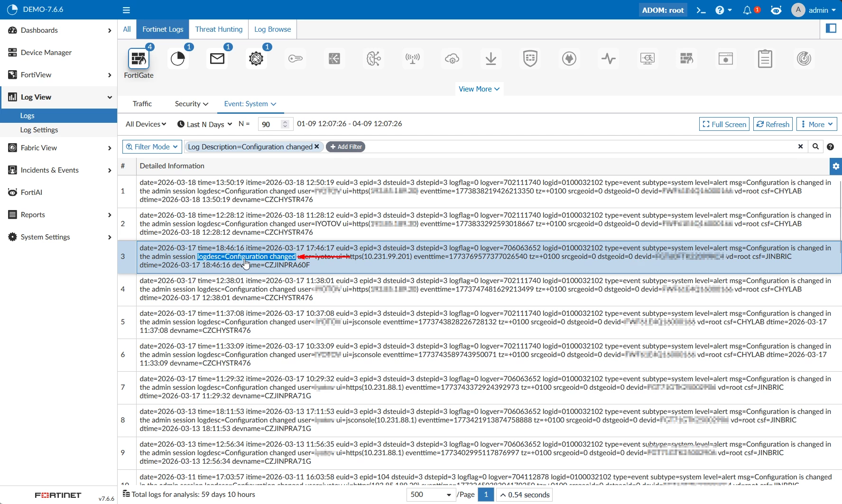Viewport: 842px width, 504px height.
Task: Open the help question mark menu
Action: pyautogui.click(x=723, y=10)
